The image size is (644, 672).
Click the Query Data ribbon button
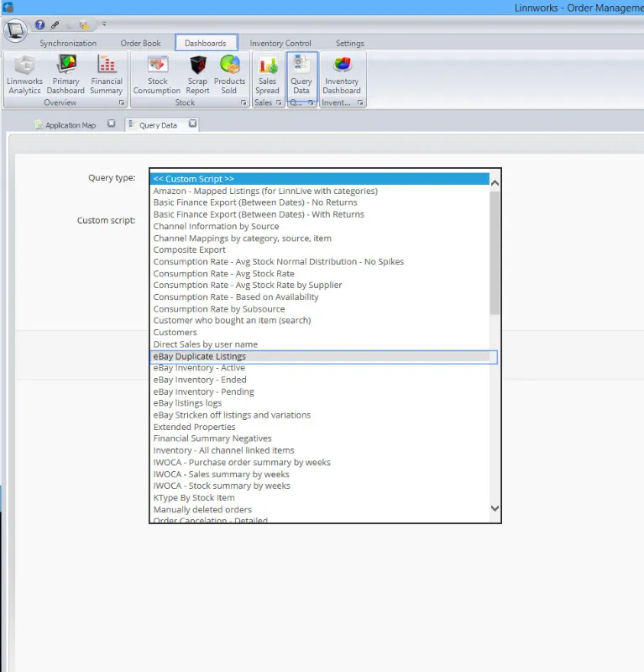click(x=301, y=75)
